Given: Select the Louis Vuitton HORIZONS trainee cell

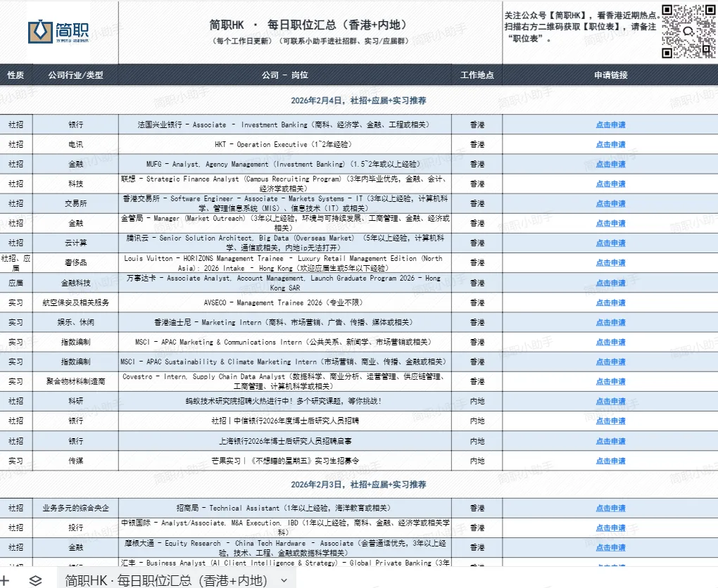Looking at the screenshot, I should pyautogui.click(x=285, y=262).
